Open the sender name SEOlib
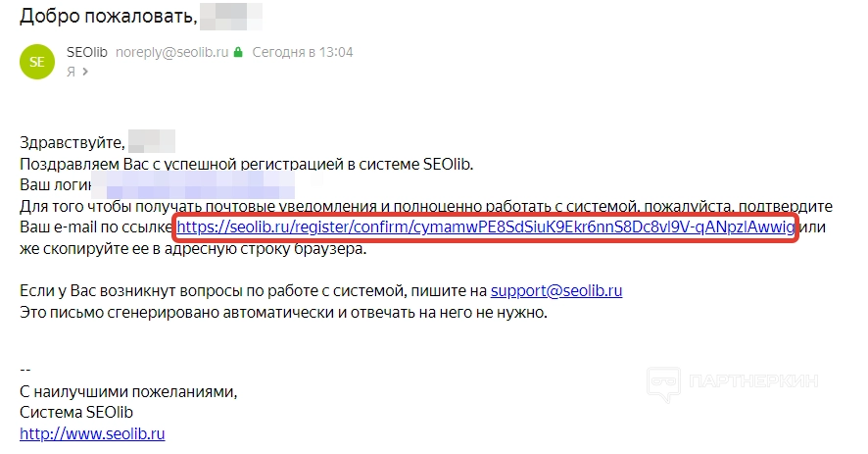Viewport: 868px width, 454px height. 87,52
